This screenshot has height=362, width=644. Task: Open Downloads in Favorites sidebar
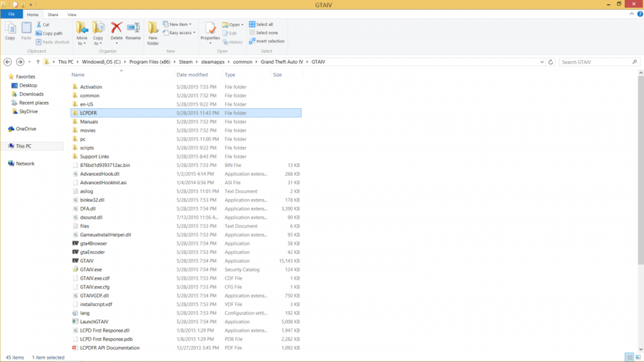[28, 94]
